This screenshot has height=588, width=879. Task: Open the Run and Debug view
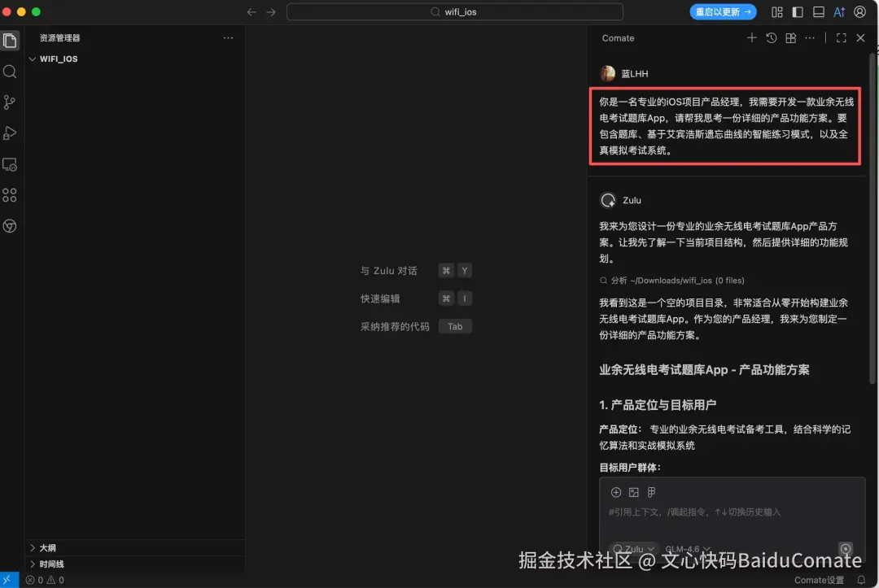pos(10,133)
